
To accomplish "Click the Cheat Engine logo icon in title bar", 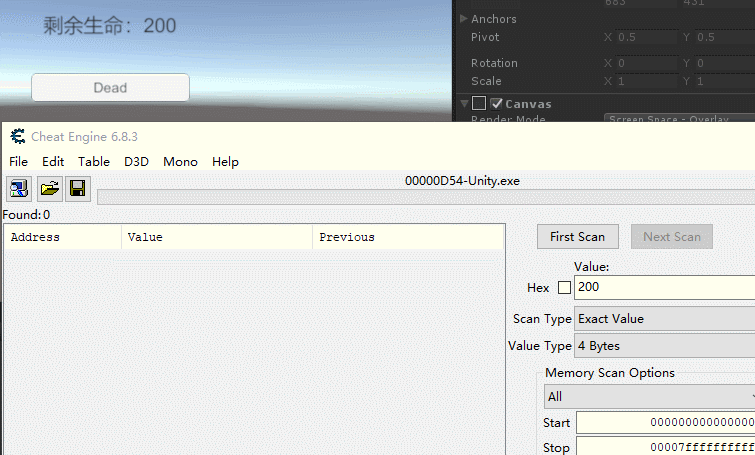I will point(18,137).
